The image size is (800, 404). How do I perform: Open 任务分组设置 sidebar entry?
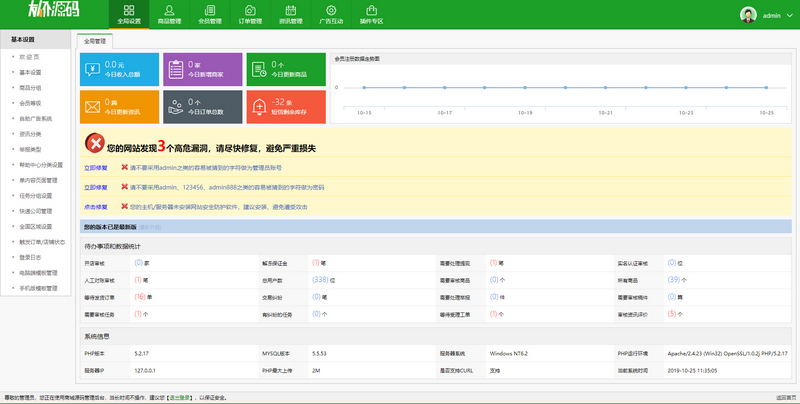pos(36,195)
